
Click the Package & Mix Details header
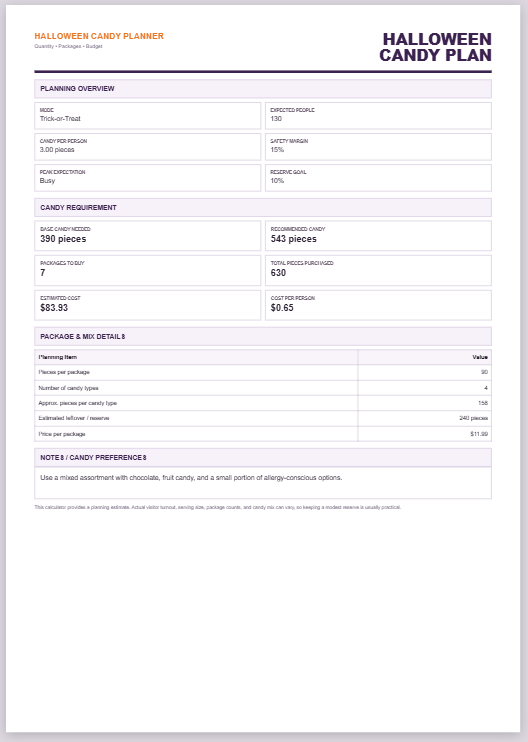263,336
